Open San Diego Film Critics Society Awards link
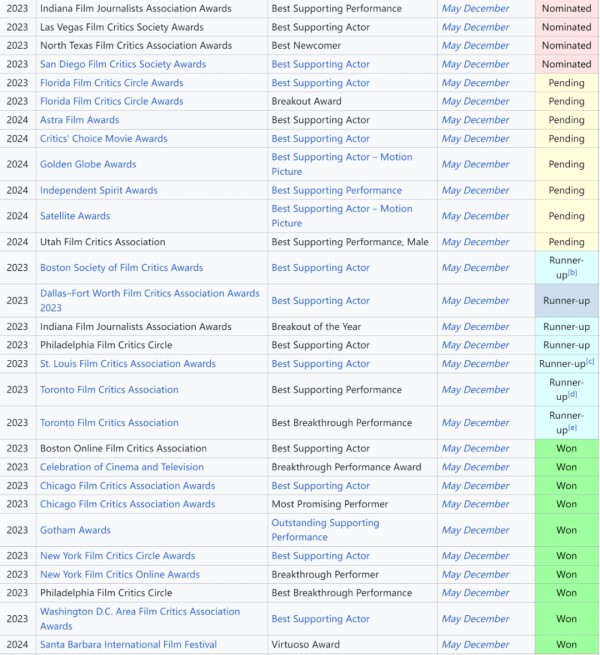This screenshot has width=600, height=655. click(123, 64)
